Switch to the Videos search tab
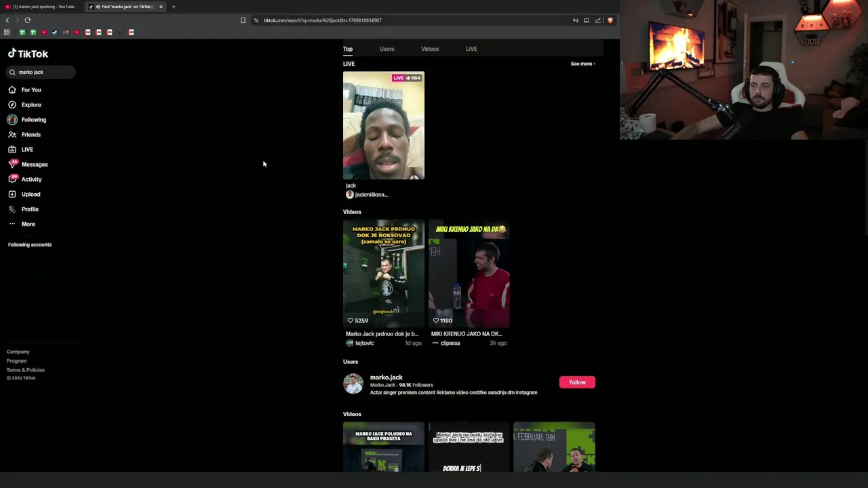Image resolution: width=868 pixels, height=488 pixels. (430, 49)
